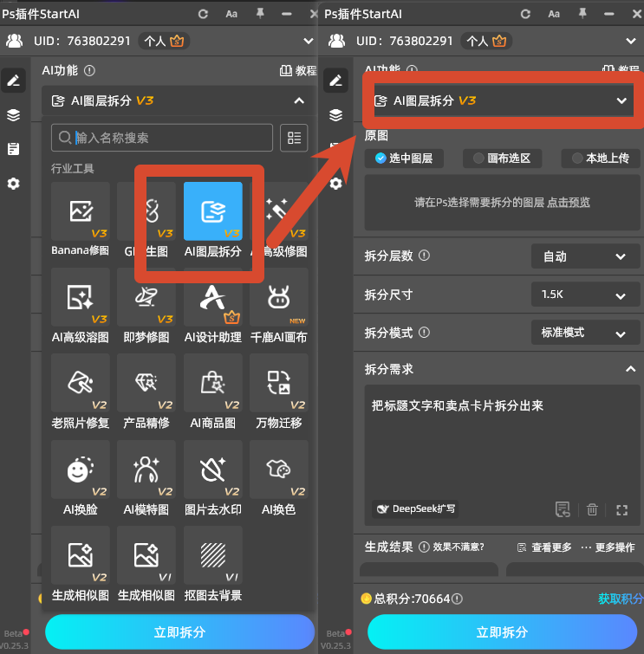Select the 选中图层 radio option
This screenshot has height=654, width=644.
[x=404, y=159]
